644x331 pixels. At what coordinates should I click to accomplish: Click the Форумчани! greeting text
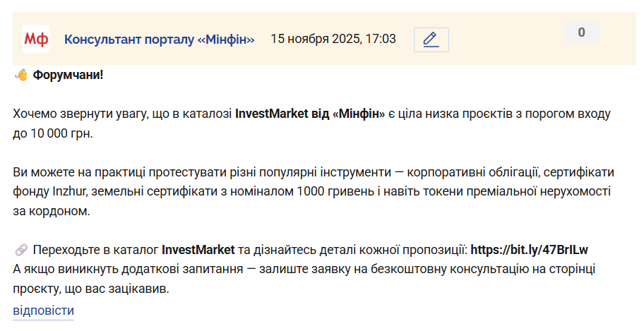[68, 75]
